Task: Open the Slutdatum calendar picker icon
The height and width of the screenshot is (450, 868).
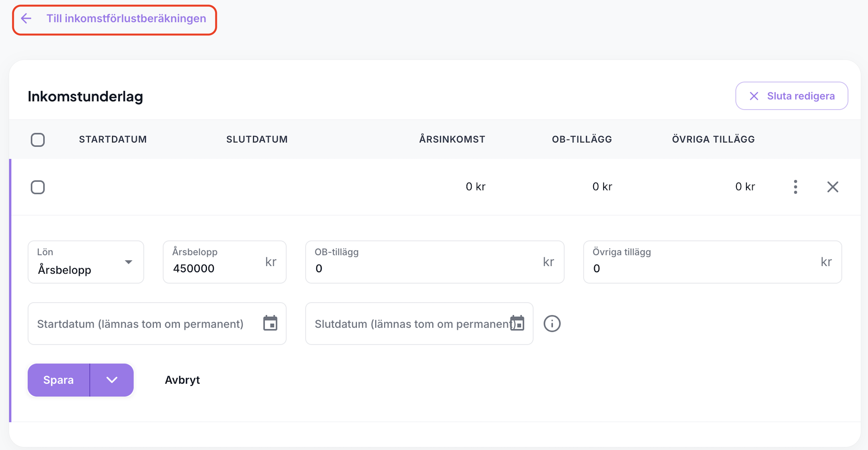Action: point(518,323)
